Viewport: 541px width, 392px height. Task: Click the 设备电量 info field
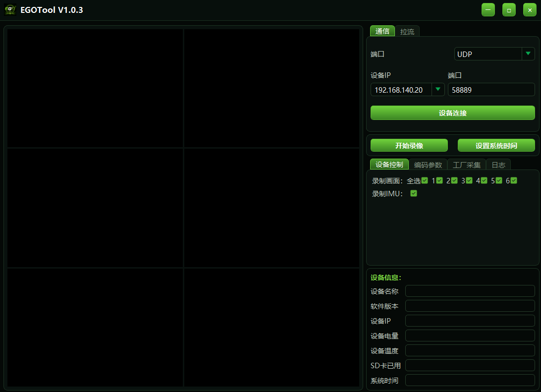470,336
